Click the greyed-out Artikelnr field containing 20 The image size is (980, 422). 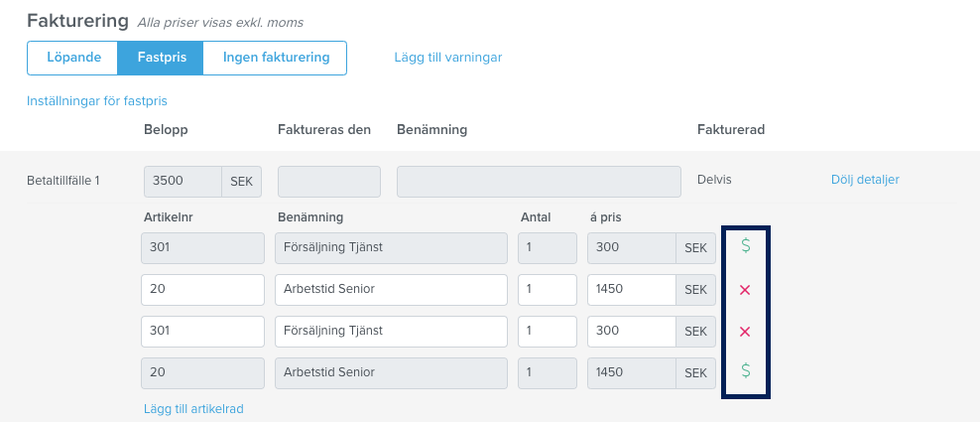coord(203,373)
